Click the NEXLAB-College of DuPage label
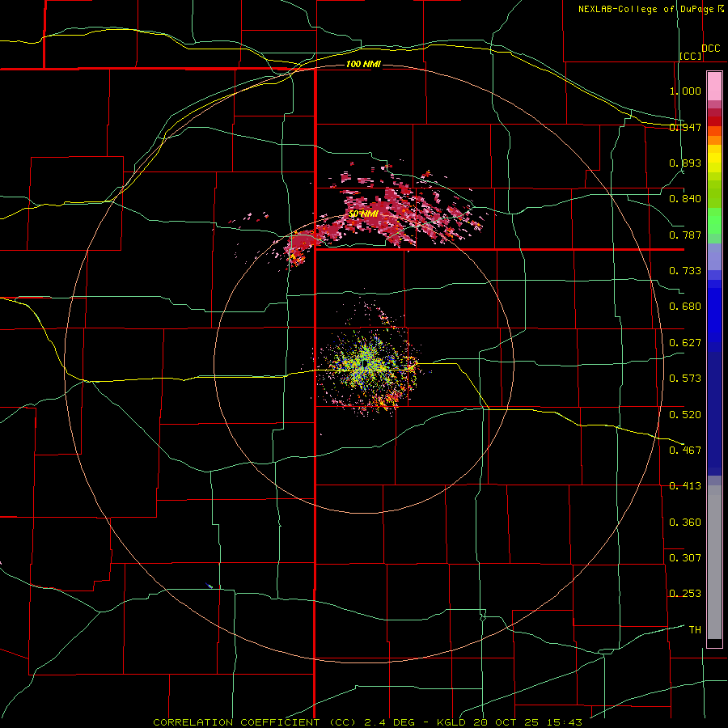Image resolution: width=728 pixels, height=728 pixels. [x=650, y=9]
